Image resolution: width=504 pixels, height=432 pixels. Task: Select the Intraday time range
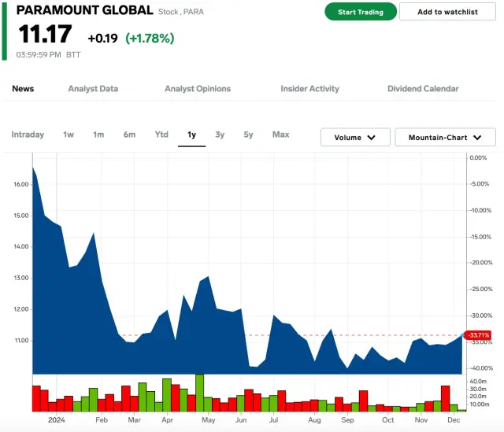[28, 135]
